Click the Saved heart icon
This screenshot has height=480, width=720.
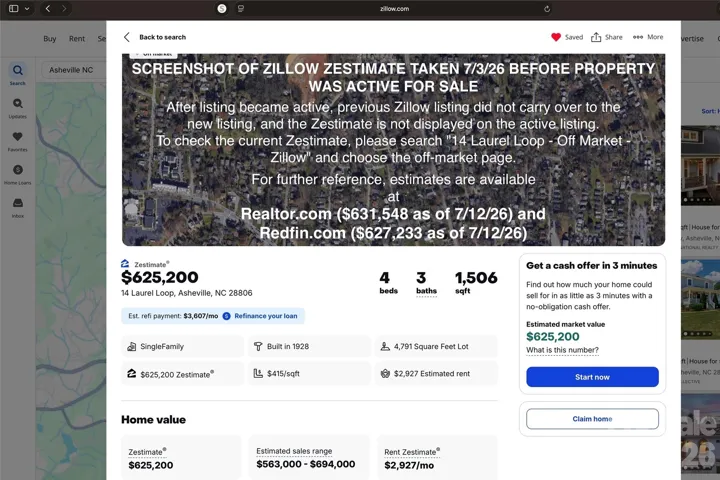pos(556,37)
